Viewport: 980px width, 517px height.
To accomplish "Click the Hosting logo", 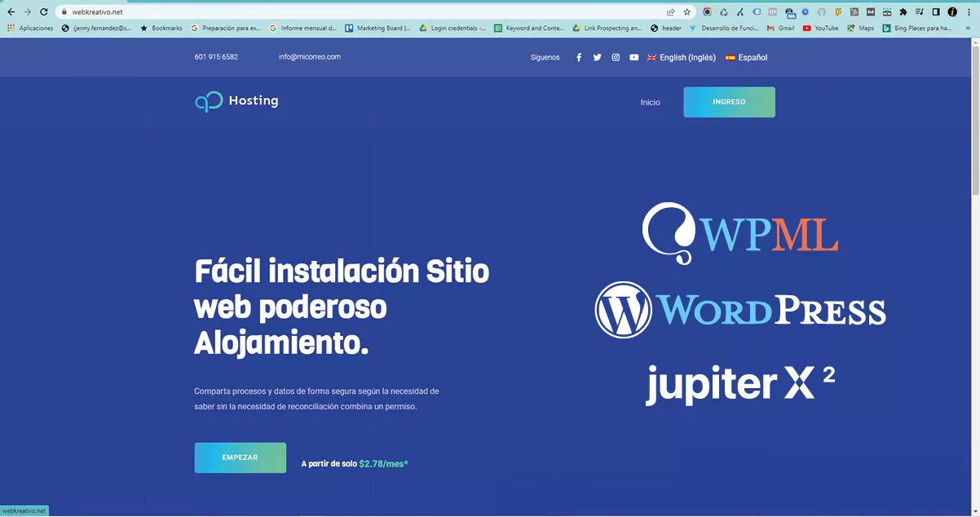I will (236, 101).
